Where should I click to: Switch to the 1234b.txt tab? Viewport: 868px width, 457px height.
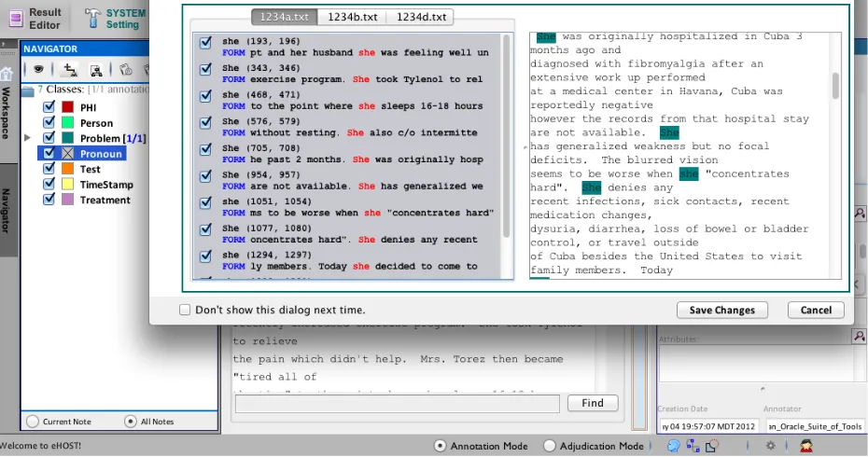pyautogui.click(x=353, y=17)
